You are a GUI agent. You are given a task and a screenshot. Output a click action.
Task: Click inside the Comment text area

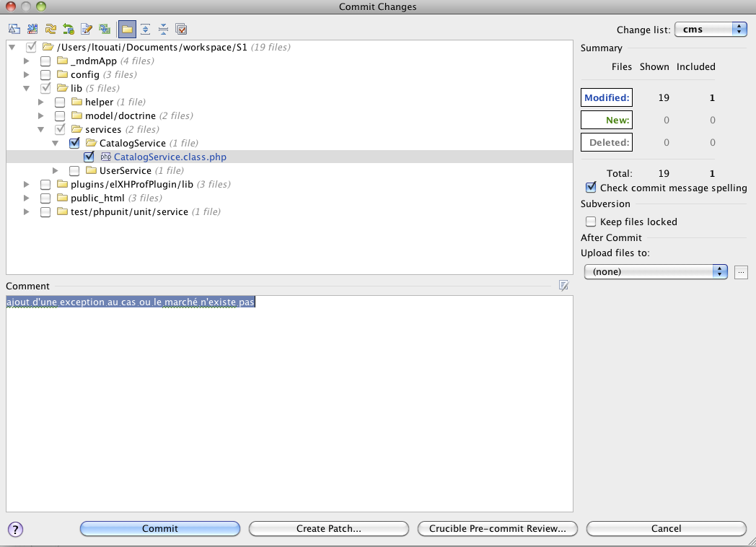(289, 403)
